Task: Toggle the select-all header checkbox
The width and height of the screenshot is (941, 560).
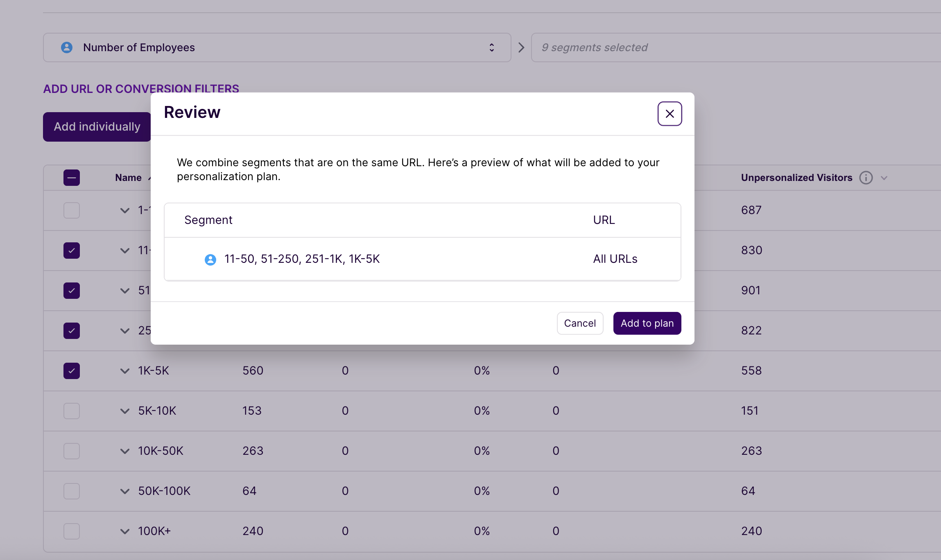Action: (x=72, y=178)
